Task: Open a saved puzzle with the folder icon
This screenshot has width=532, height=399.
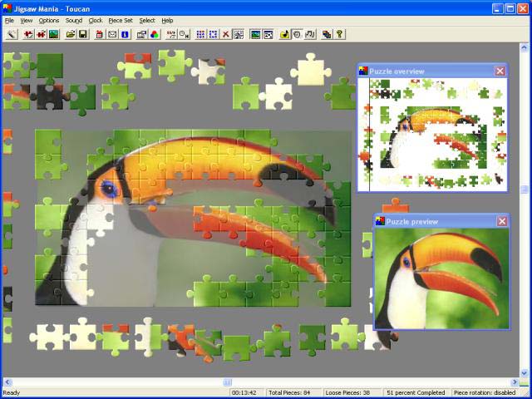Action: [x=71, y=34]
